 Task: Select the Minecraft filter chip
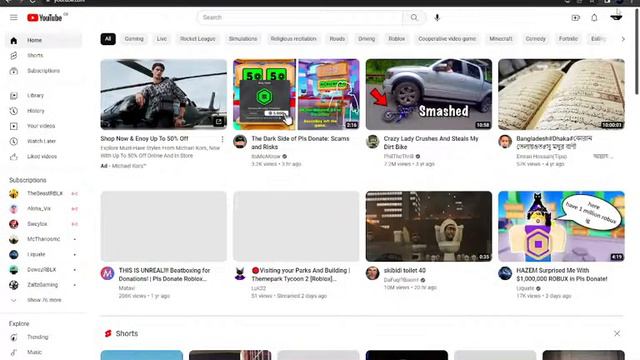[x=501, y=39]
